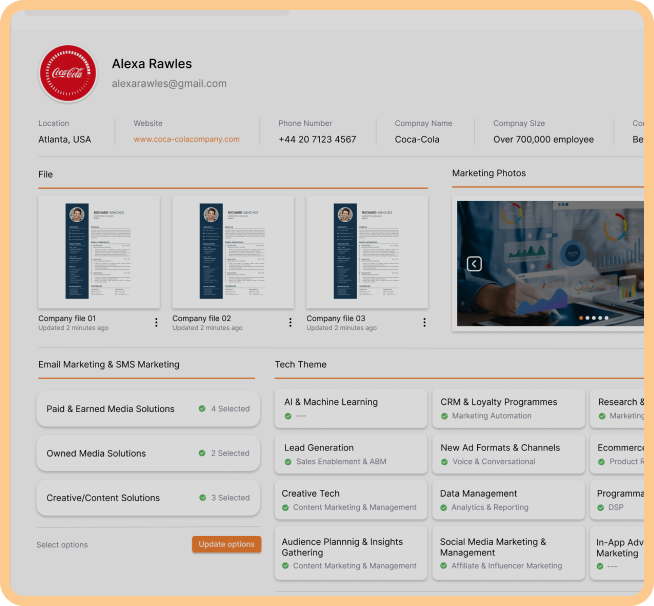The image size is (654, 606).
Task: Open the AI & Machine Learning card
Action: 351,408
